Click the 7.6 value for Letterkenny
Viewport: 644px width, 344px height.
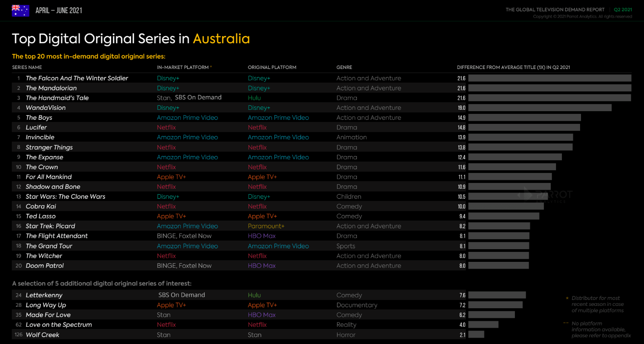(462, 295)
